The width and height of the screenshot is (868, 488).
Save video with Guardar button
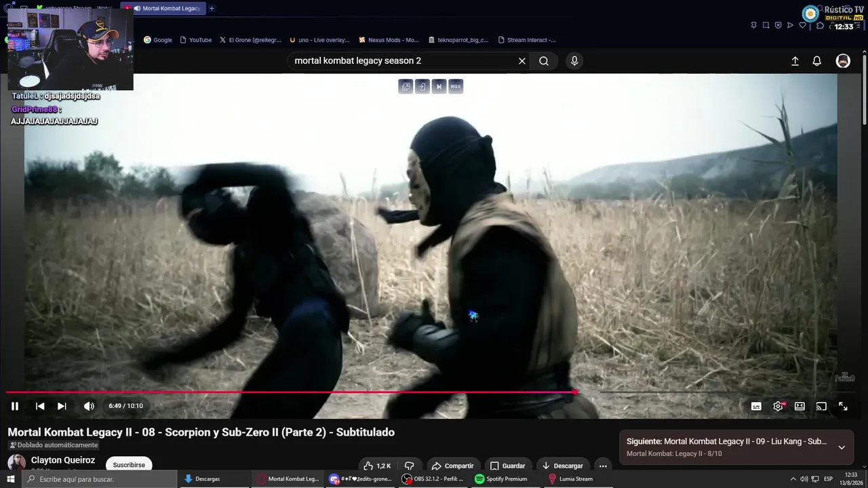508,466
